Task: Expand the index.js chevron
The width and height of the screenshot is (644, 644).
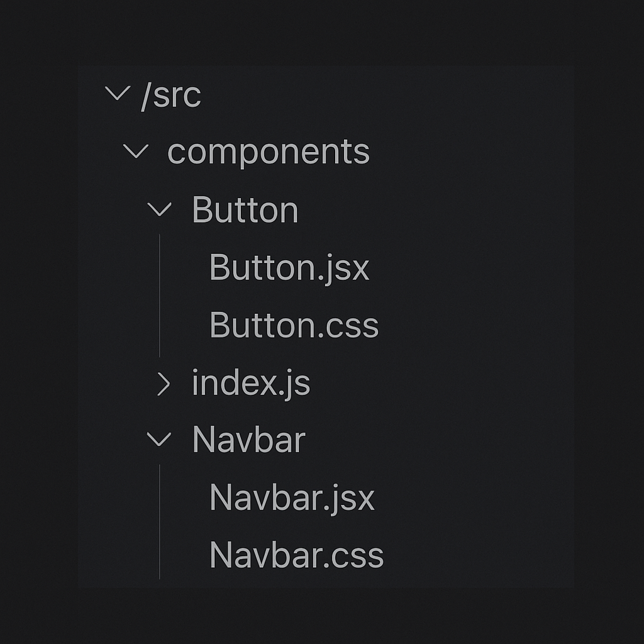Action: click(x=164, y=384)
